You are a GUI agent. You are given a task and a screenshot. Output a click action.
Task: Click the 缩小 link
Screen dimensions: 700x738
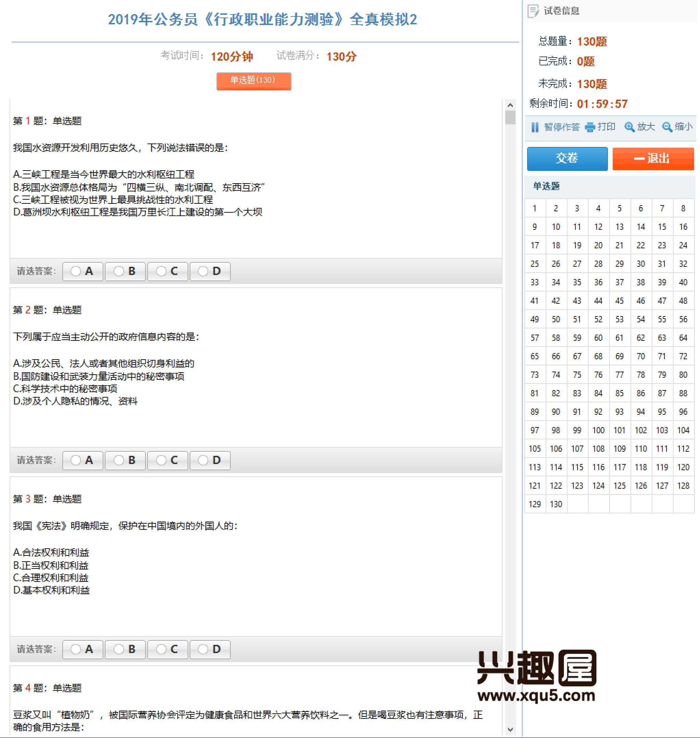click(684, 127)
